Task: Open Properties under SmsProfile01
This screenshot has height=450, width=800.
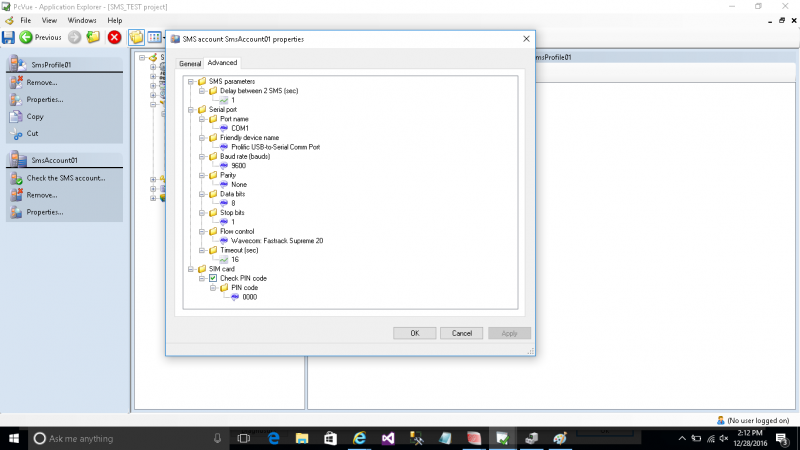Action: pos(45,99)
